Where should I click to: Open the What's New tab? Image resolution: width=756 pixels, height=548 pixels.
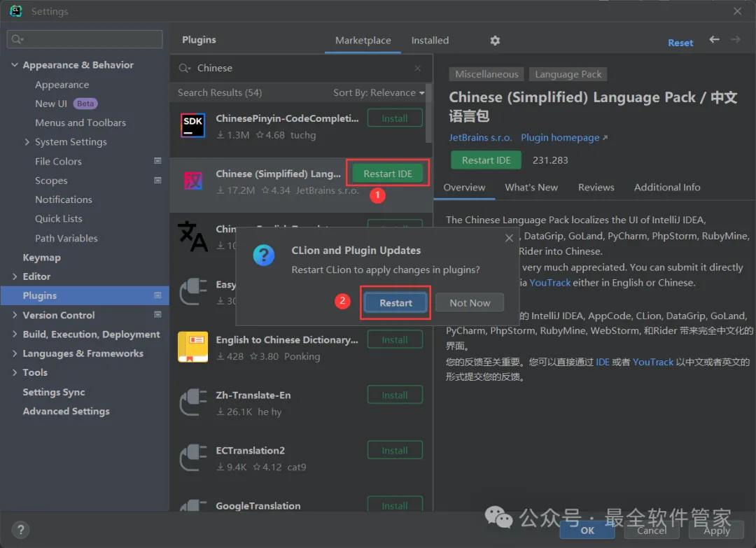click(x=531, y=188)
